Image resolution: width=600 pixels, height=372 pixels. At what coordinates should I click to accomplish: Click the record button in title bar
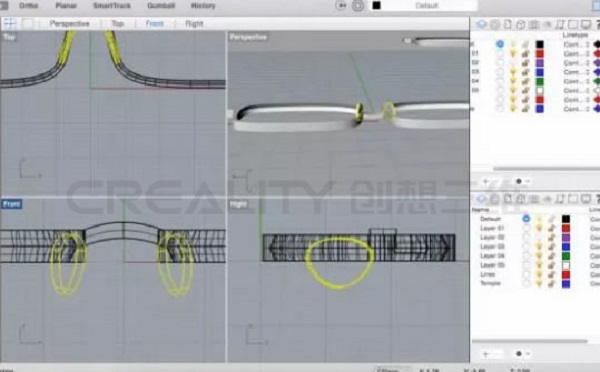click(x=341, y=5)
